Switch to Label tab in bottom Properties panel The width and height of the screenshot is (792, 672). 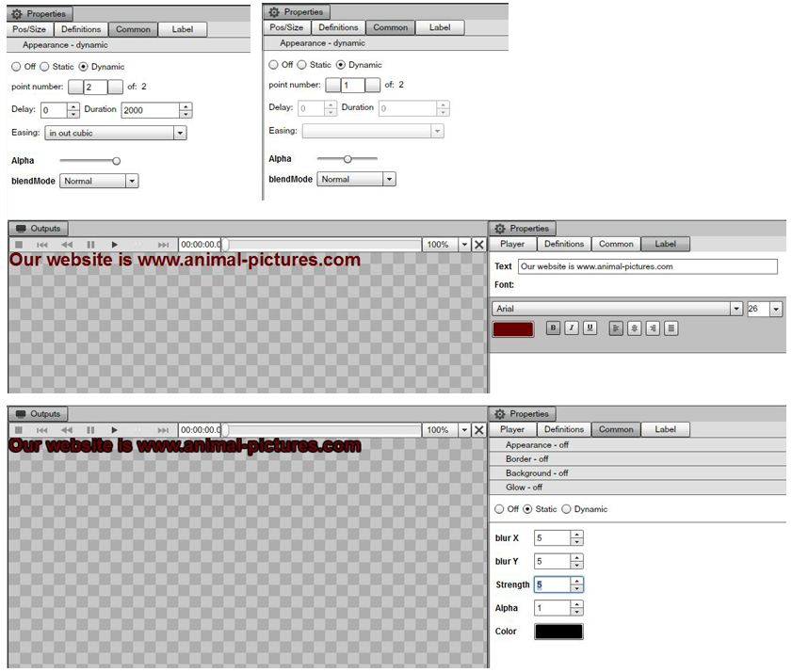[665, 429]
